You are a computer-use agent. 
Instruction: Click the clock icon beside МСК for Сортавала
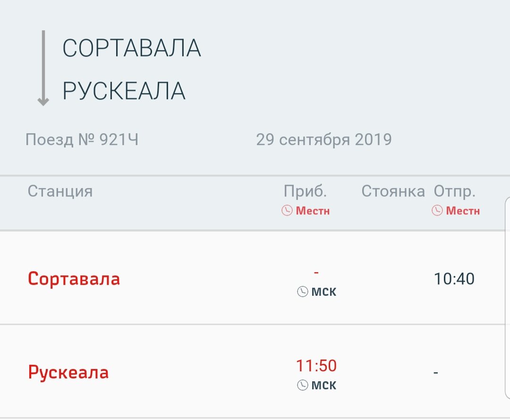coord(303,291)
